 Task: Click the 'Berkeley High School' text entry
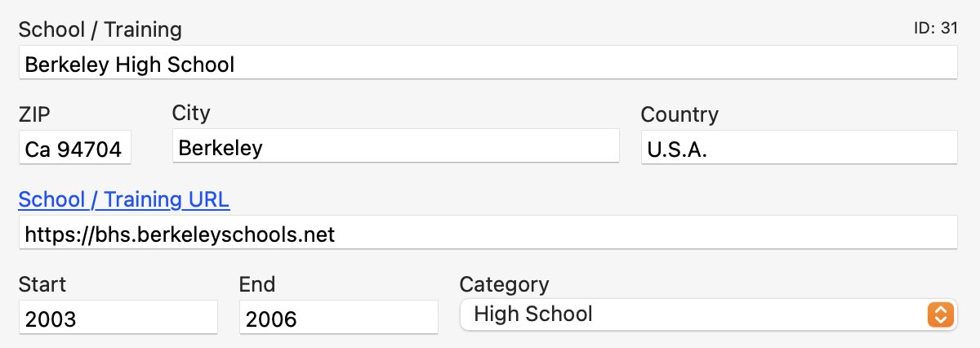pos(130,65)
